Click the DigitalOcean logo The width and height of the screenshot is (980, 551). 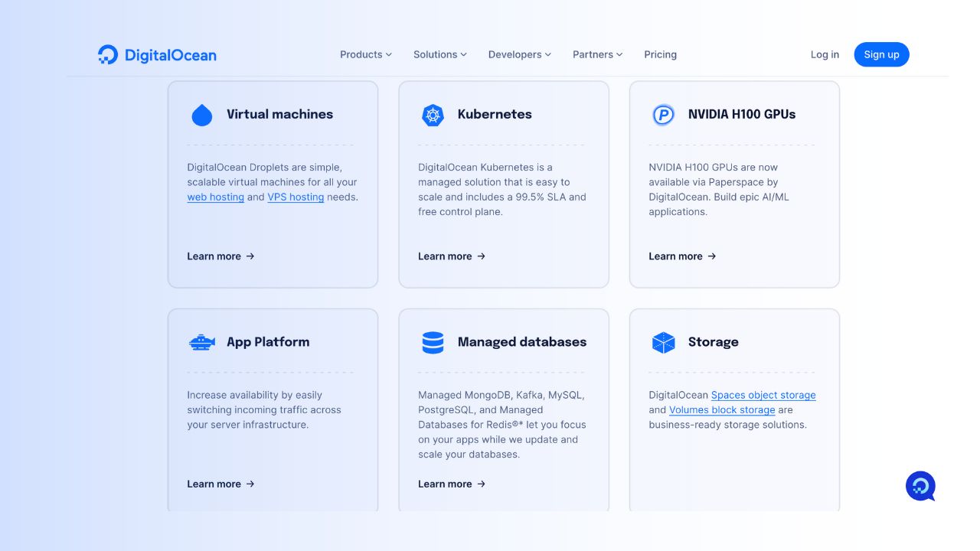pyautogui.click(x=157, y=54)
